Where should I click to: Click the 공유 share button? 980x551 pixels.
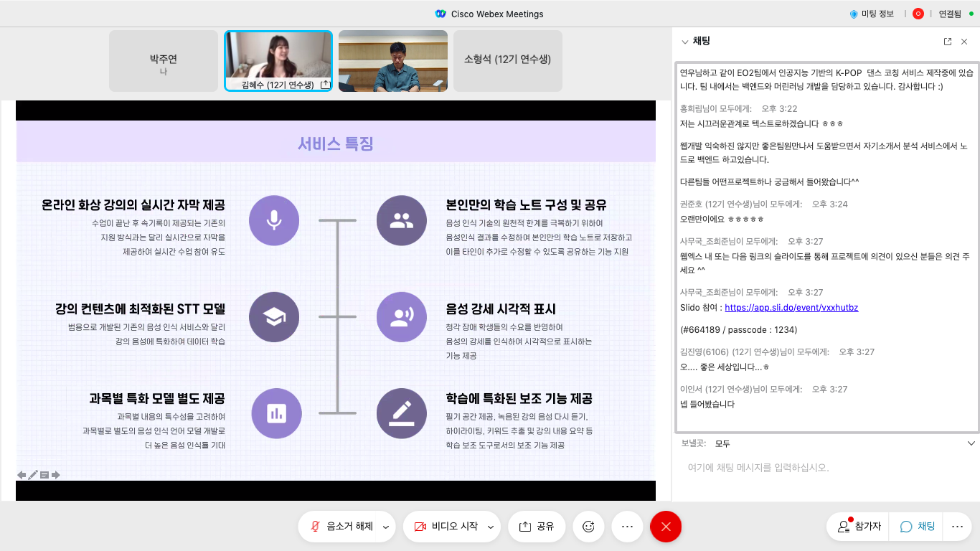click(x=537, y=527)
